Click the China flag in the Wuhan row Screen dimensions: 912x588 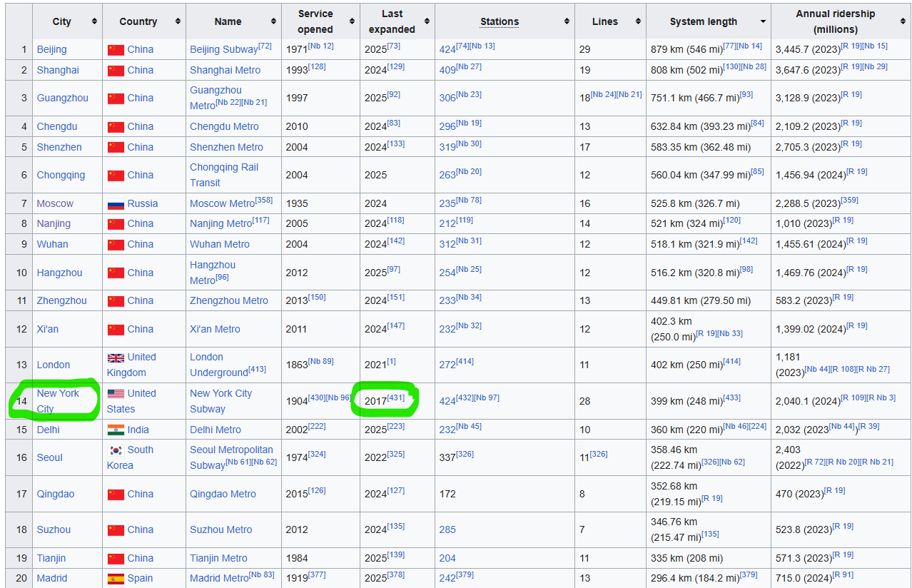[116, 245]
